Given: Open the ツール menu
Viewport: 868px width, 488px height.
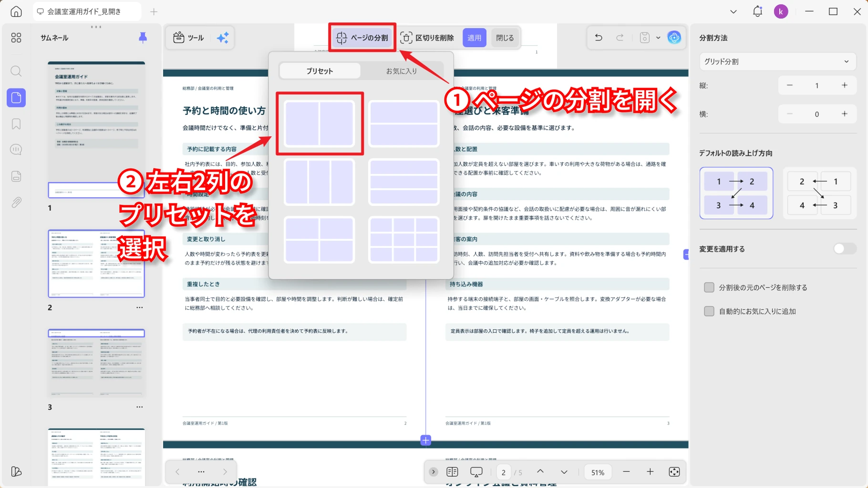Looking at the screenshot, I should pos(189,38).
